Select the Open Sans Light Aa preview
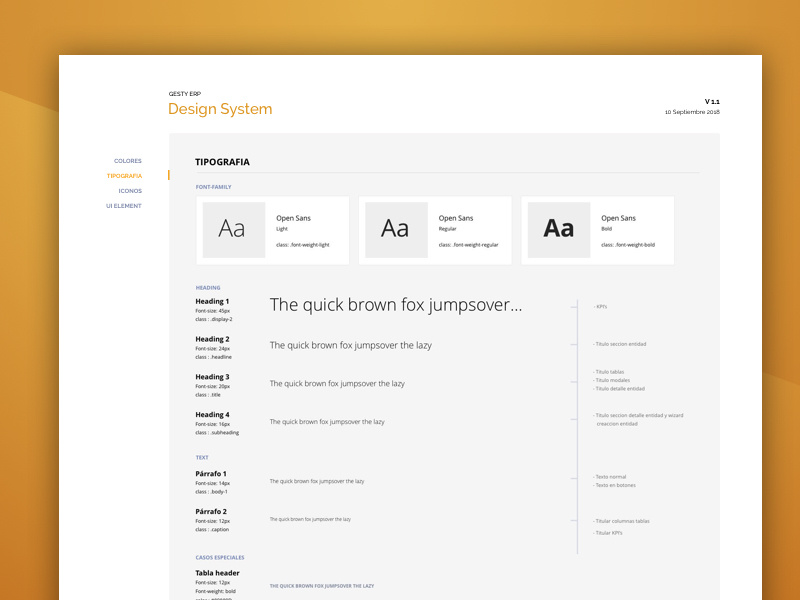This screenshot has width=800, height=600. (x=234, y=230)
